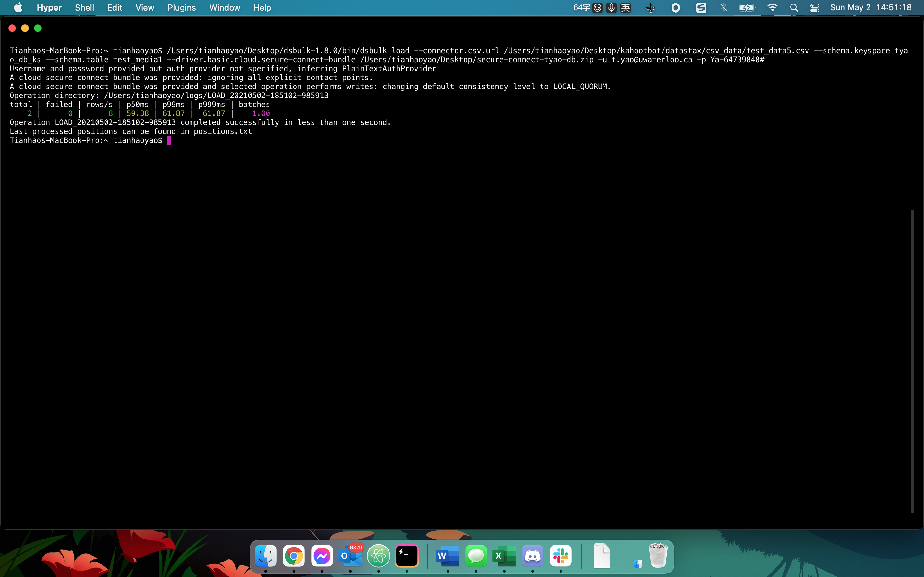924x577 pixels.
Task: Open Control Center in menu bar
Action: tap(814, 8)
